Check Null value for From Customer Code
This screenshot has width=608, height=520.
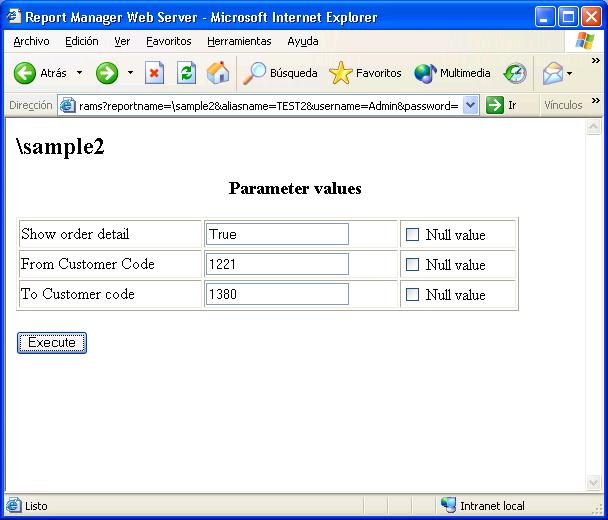click(412, 264)
